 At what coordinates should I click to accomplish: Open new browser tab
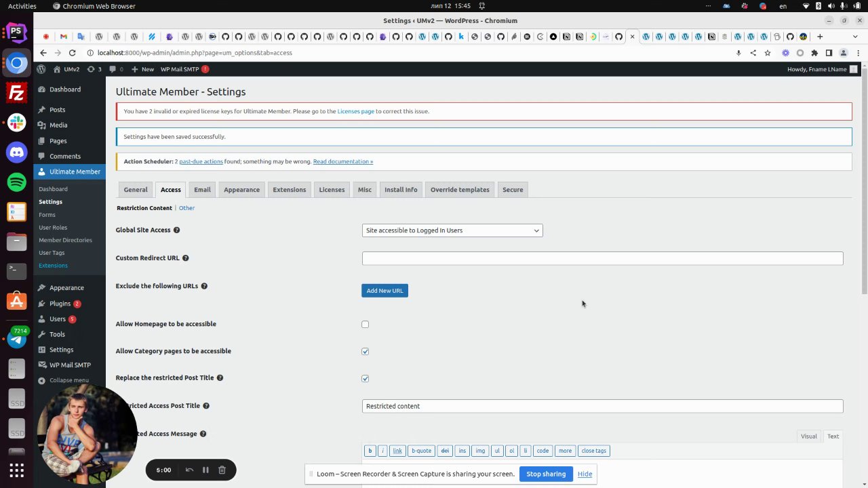[820, 37]
